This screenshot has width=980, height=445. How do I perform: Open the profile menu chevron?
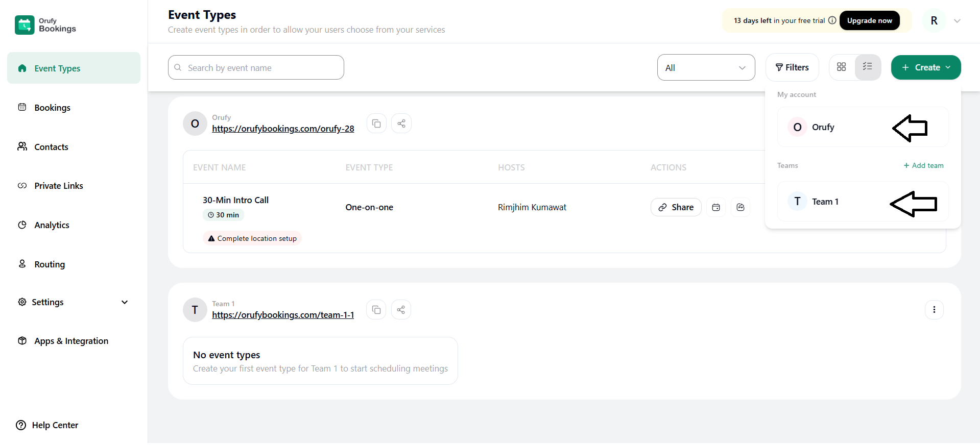pos(957,21)
